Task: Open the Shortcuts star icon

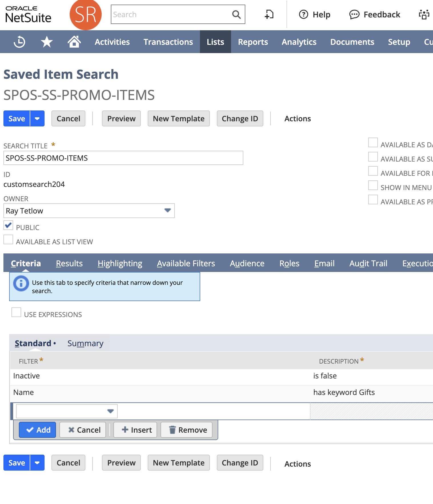Action: [47, 42]
